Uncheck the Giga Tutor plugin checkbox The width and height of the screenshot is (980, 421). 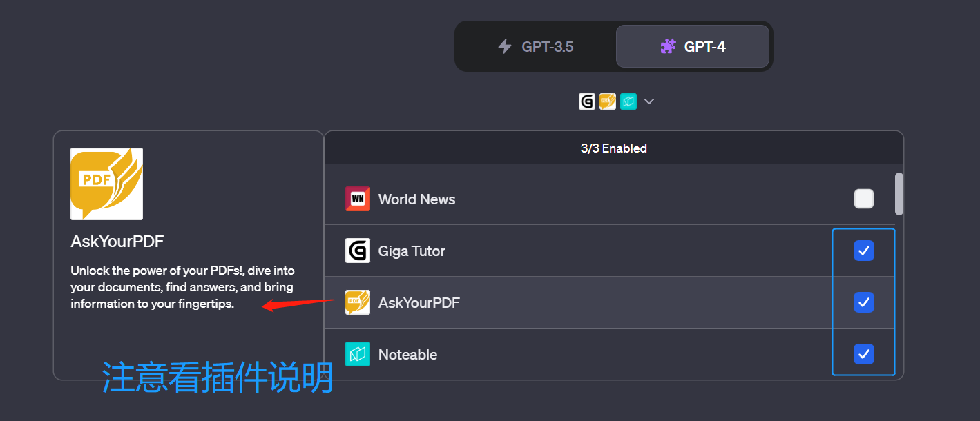point(864,251)
